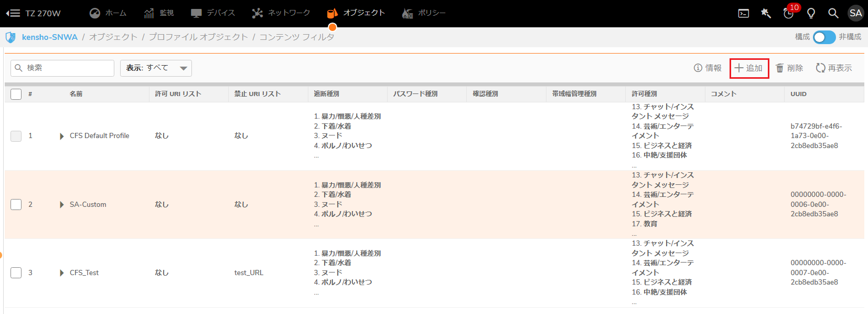The height and width of the screenshot is (314, 868).
Task: Click the 削除 trash icon
Action: click(780, 68)
